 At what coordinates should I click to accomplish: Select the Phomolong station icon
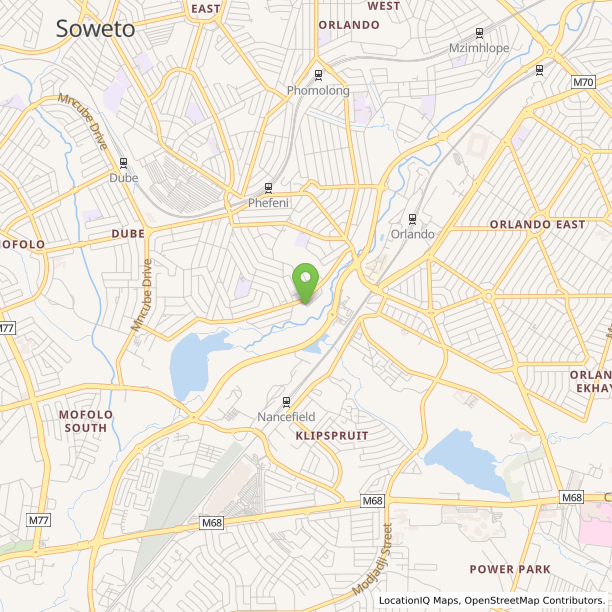318,75
